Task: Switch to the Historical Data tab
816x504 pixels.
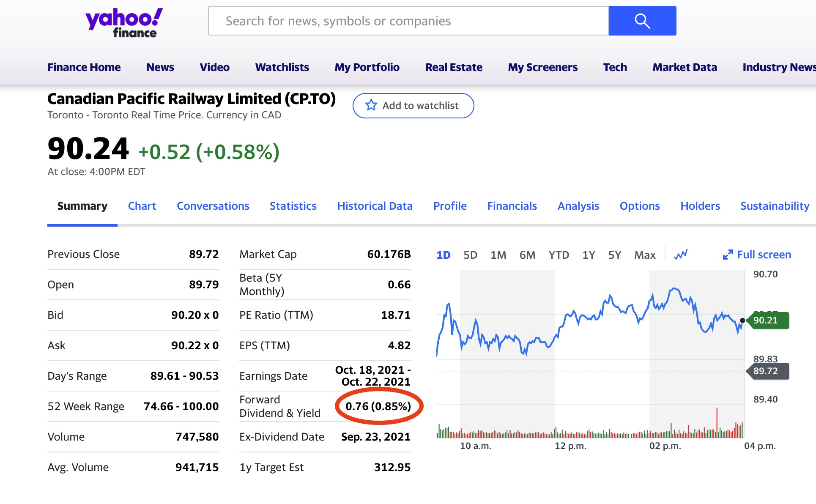Action: [375, 206]
